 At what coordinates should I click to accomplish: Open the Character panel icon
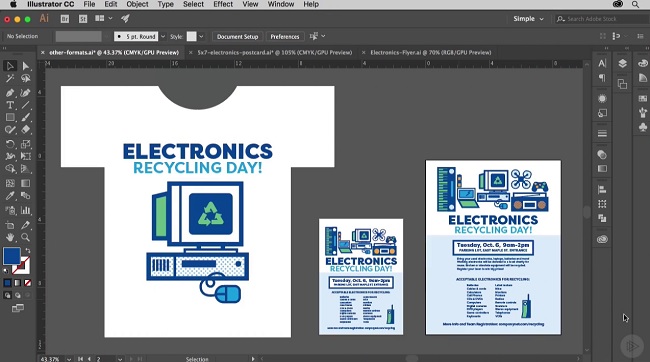click(602, 63)
